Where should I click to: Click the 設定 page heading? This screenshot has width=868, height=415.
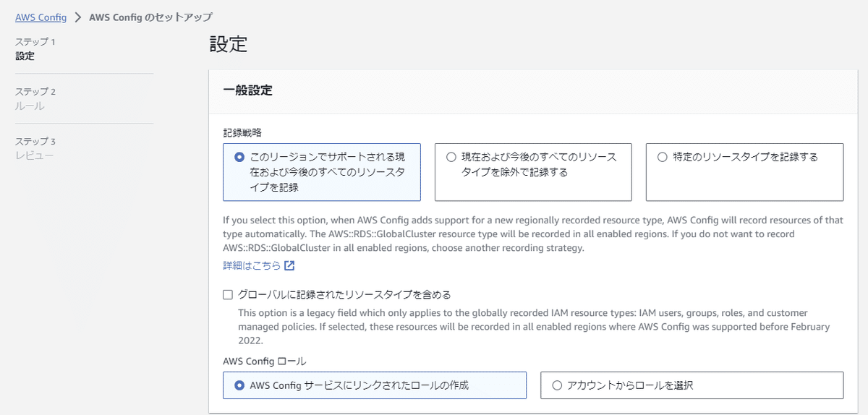click(x=229, y=44)
